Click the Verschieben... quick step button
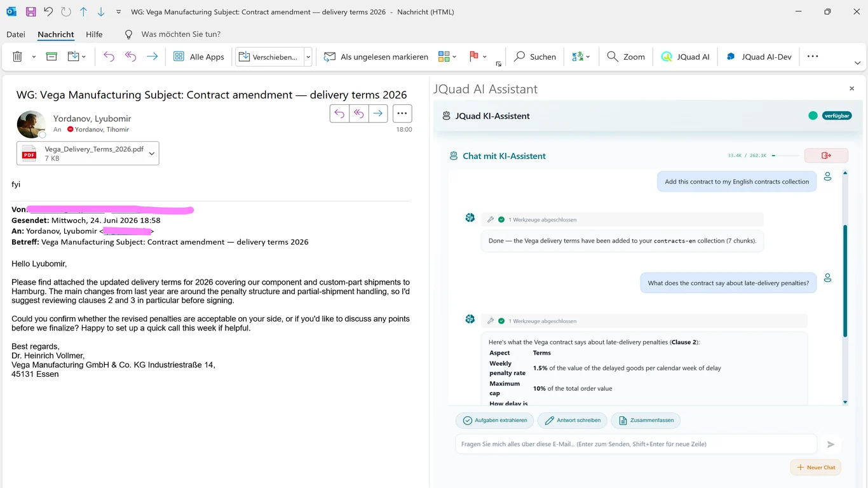The height and width of the screenshot is (488, 868). (269, 57)
